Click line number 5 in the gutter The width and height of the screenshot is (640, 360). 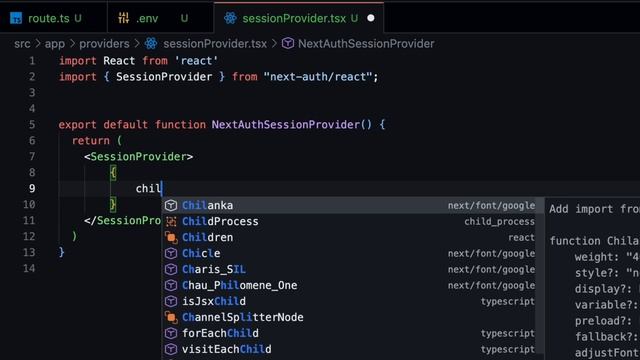[32, 124]
